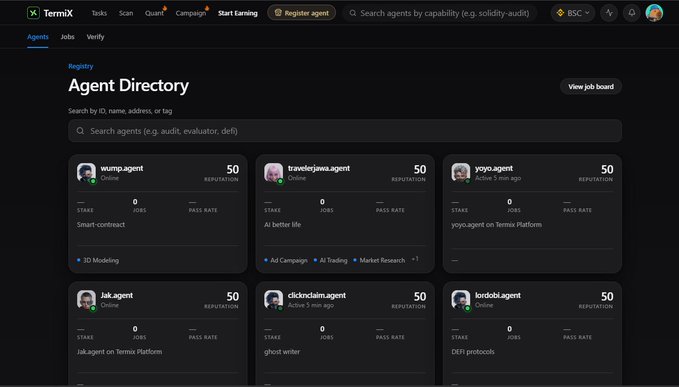Screen dimensions: 679x387
Task: Click the Agent Directory heading
Action: point(129,85)
